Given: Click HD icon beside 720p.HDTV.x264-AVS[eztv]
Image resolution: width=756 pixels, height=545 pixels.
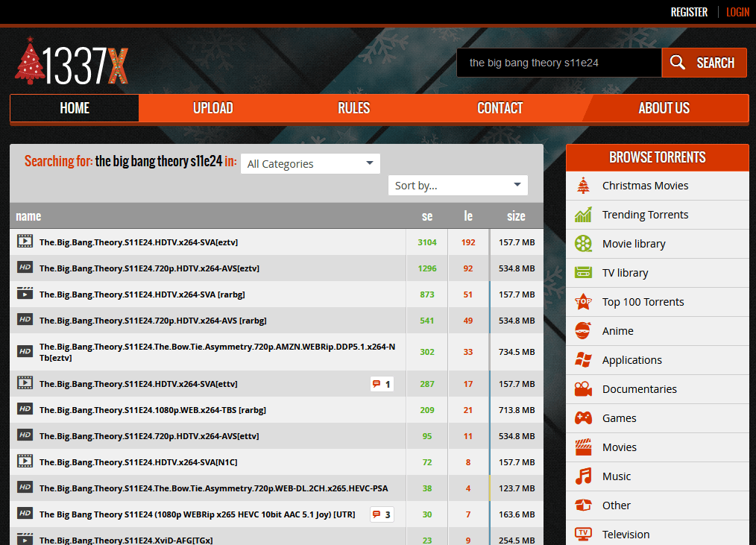Looking at the screenshot, I should pyautogui.click(x=25, y=267).
